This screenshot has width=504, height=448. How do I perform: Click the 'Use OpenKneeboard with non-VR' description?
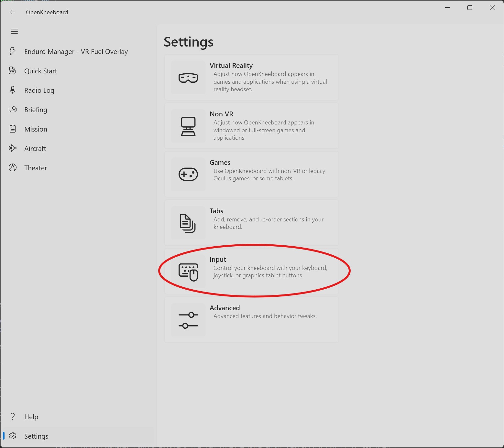click(269, 175)
